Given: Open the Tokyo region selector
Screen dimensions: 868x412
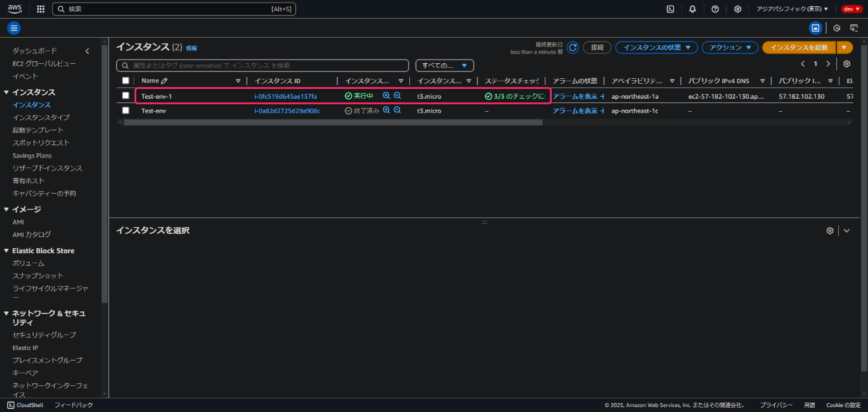Looking at the screenshot, I should tap(792, 9).
